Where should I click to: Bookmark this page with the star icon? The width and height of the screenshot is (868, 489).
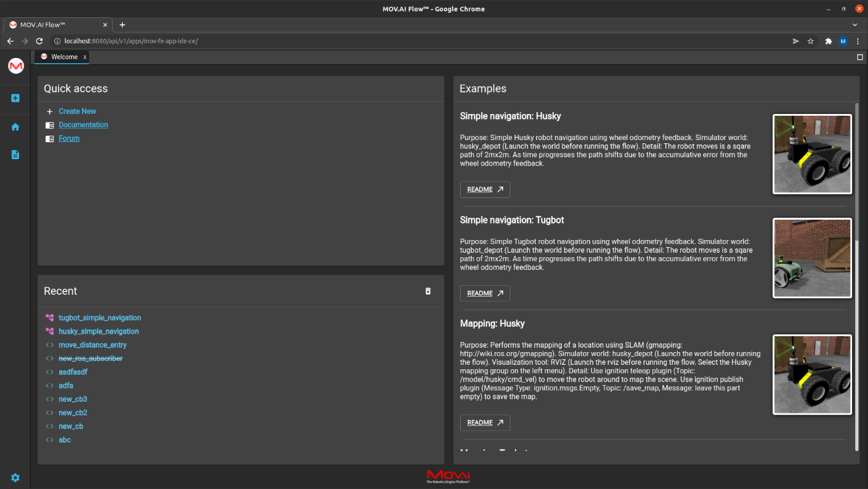coord(811,41)
